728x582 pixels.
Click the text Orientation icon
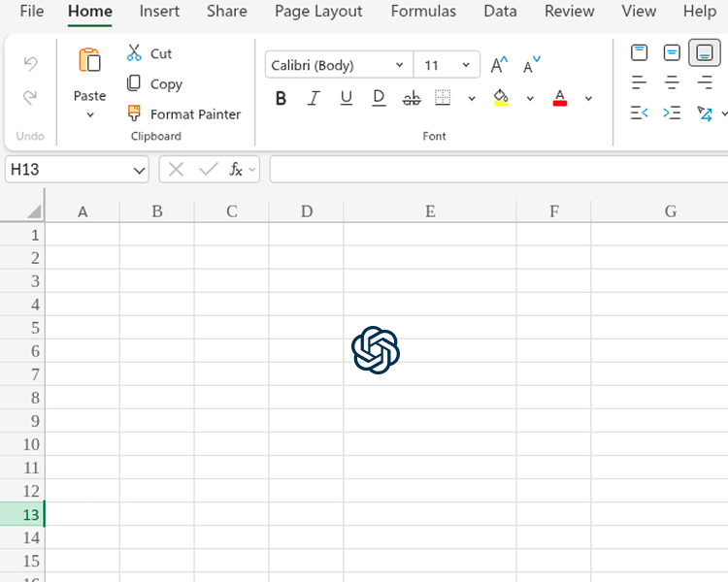coord(705,113)
